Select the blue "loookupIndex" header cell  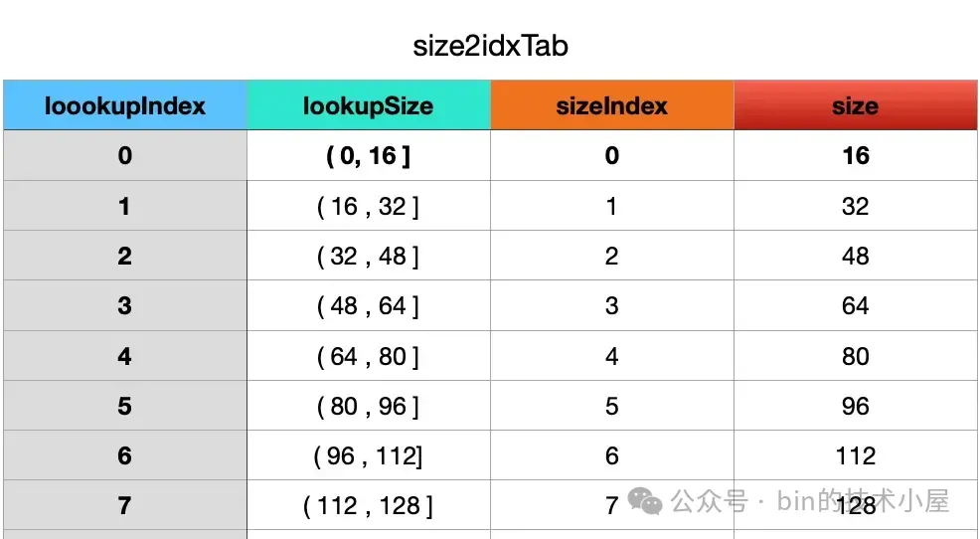(124, 105)
